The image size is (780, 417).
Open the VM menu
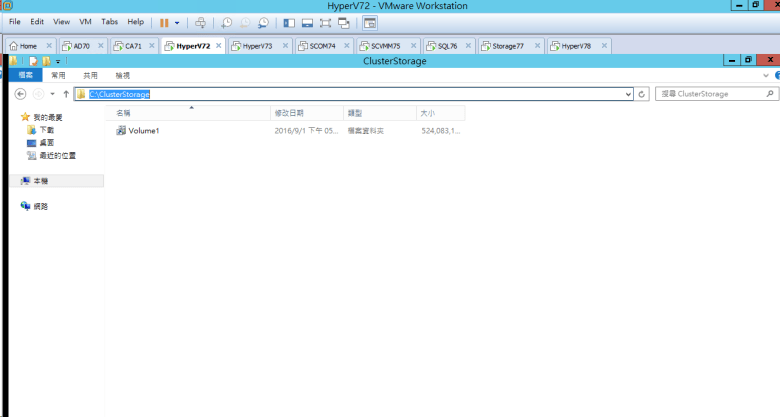coord(84,21)
